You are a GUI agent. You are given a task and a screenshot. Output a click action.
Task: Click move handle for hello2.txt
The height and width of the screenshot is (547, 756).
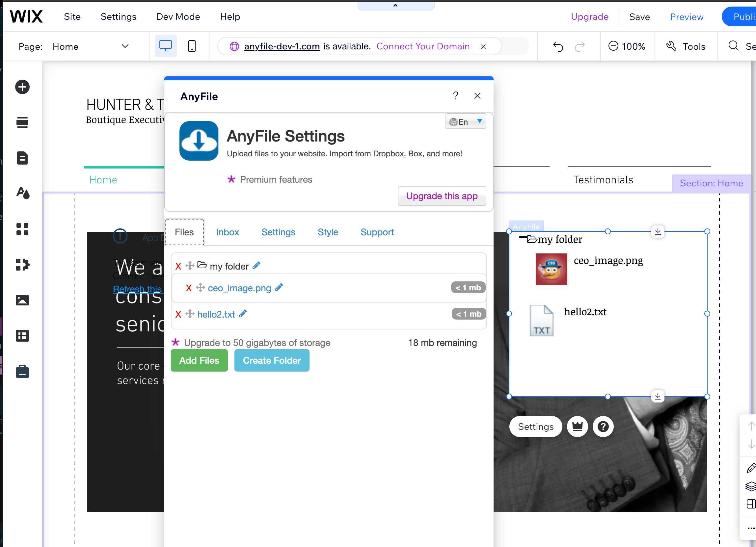[x=190, y=313]
